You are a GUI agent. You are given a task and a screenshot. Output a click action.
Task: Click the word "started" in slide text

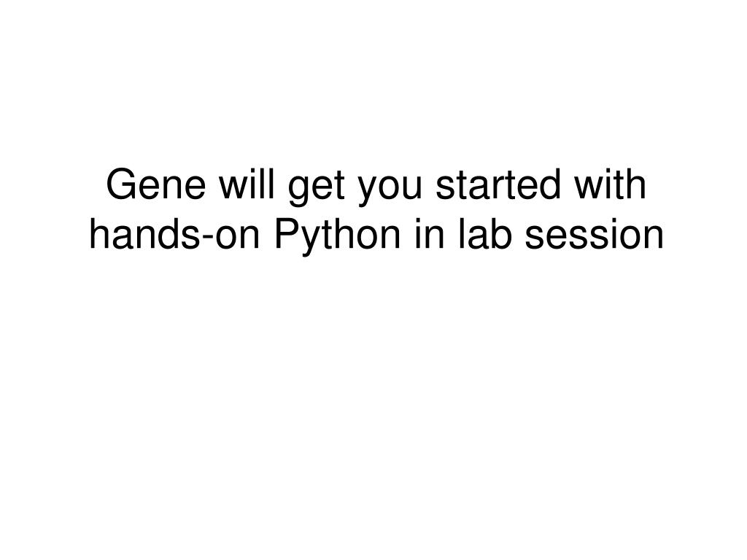(x=498, y=183)
